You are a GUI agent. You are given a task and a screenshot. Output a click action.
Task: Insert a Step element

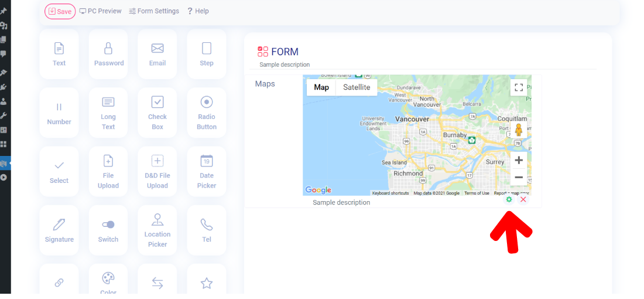[x=207, y=54]
